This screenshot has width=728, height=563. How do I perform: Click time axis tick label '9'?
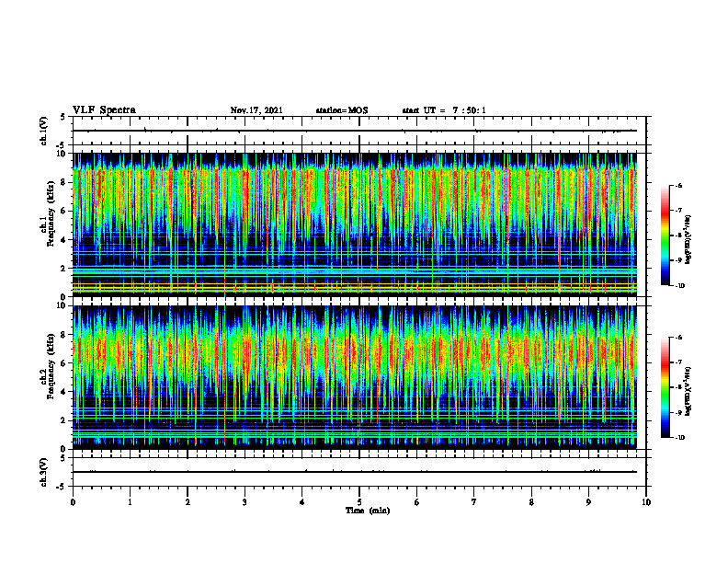pyautogui.click(x=588, y=502)
